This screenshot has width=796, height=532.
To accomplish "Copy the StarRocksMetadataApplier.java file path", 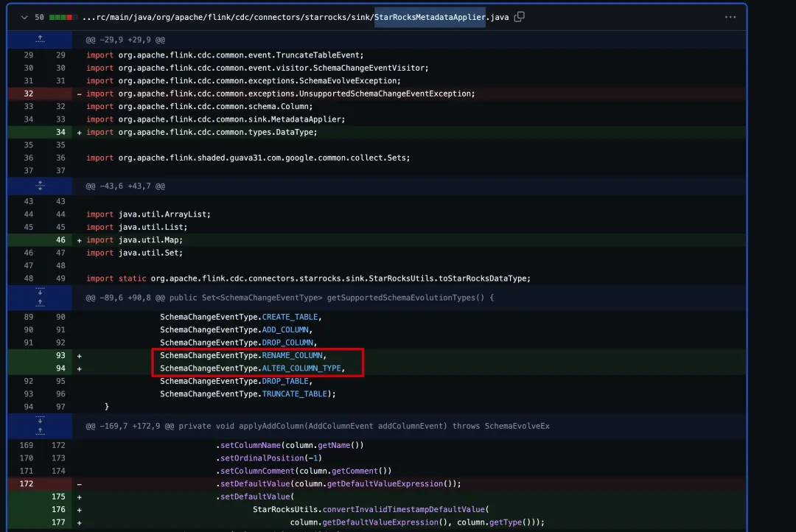I will 519,17.
